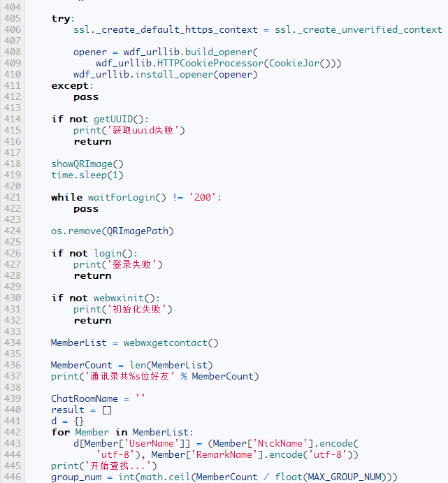
Task: Click 'MAX_GROUP_NUM' on line 446
Action: coord(344,477)
